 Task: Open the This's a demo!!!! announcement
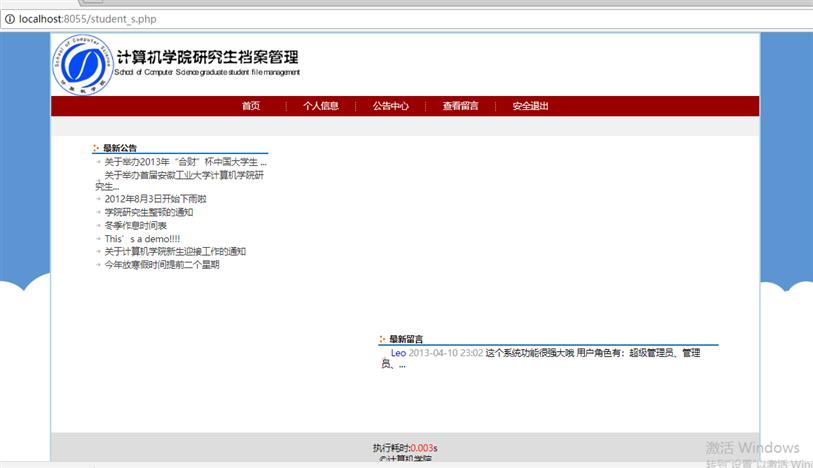point(142,239)
